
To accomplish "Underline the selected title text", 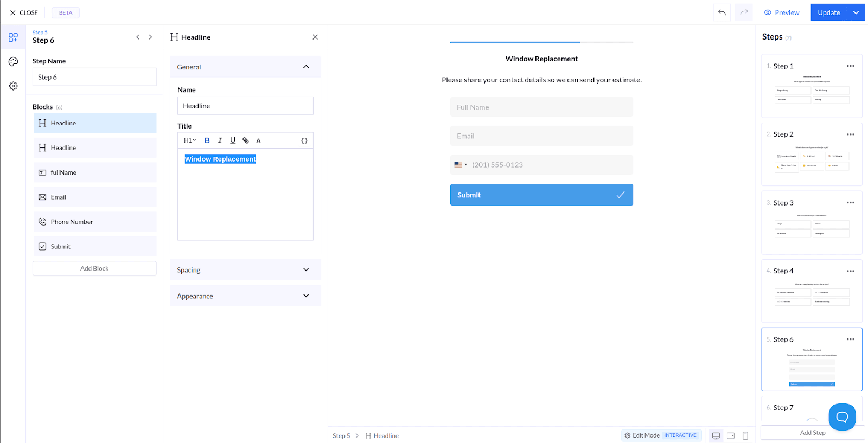I will pyautogui.click(x=233, y=140).
